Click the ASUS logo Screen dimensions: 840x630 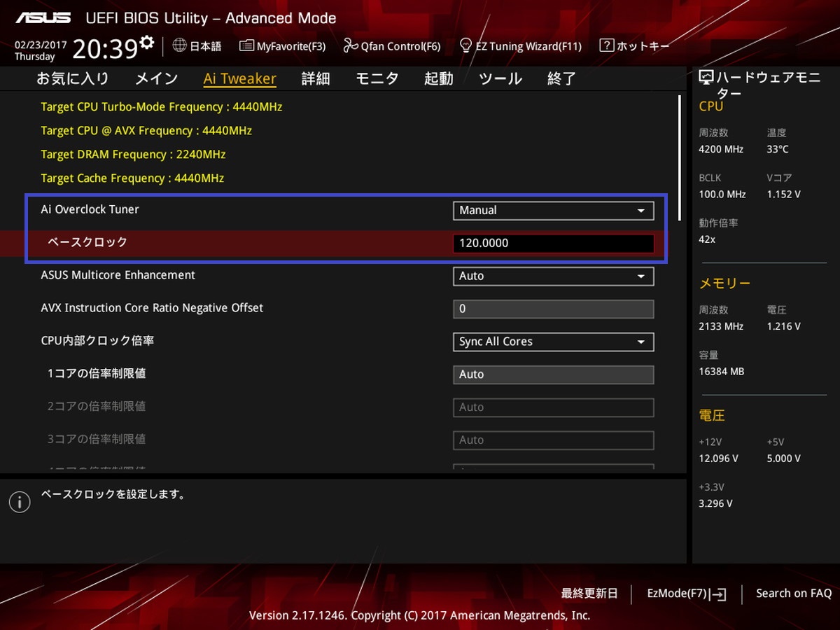(x=43, y=17)
